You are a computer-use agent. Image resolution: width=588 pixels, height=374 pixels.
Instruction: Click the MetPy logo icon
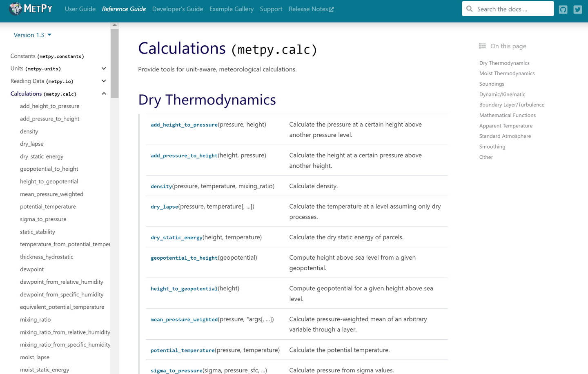pyautogui.click(x=16, y=9)
